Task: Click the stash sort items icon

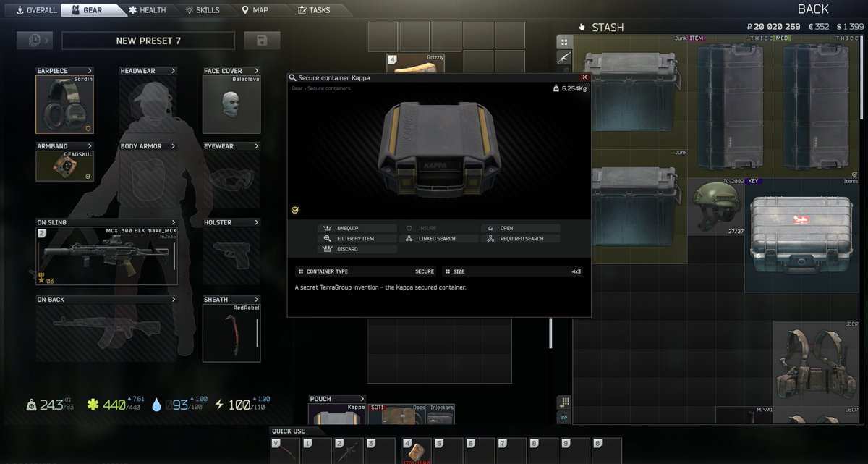Action: coord(564,402)
